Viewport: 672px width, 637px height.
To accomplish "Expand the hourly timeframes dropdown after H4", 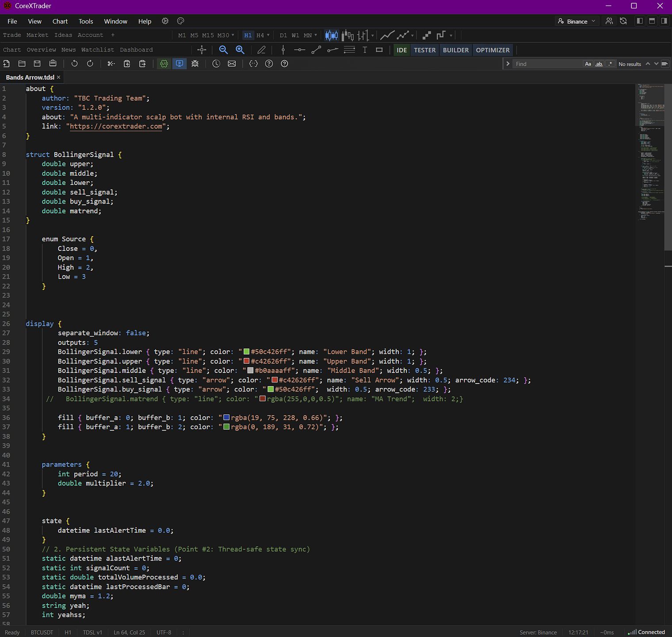I will 268,35.
